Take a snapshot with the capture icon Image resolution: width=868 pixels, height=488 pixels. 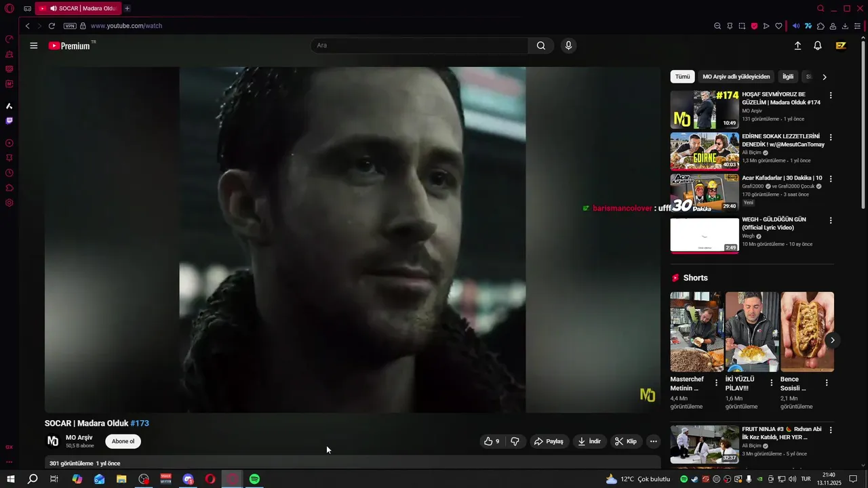coord(742,26)
